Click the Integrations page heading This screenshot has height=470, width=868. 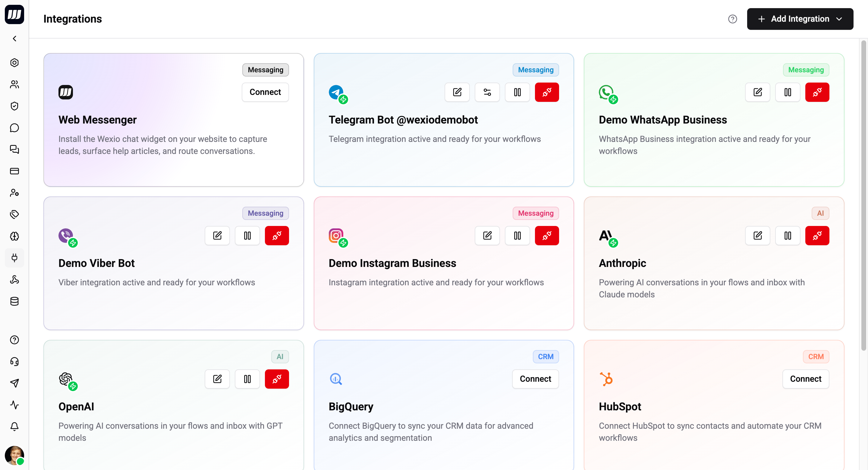[72, 19]
